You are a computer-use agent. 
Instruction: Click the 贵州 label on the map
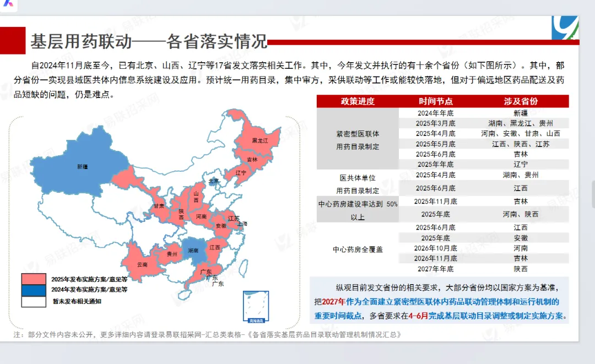point(172,254)
